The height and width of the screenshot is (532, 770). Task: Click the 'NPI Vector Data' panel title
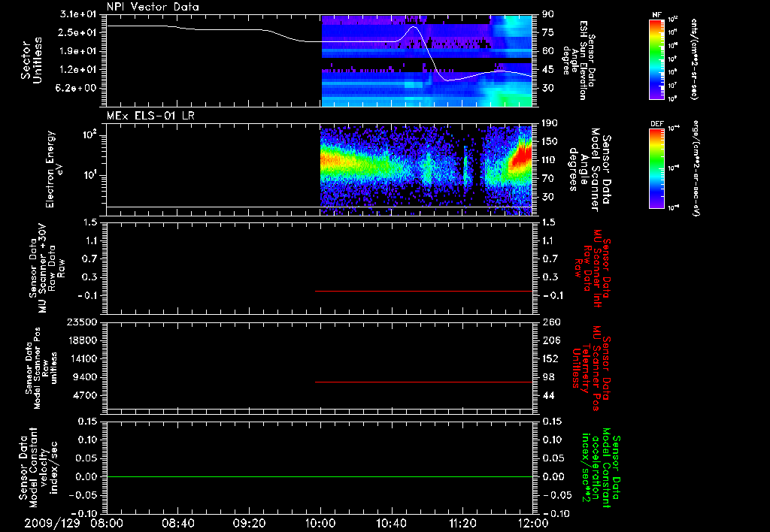tap(153, 7)
